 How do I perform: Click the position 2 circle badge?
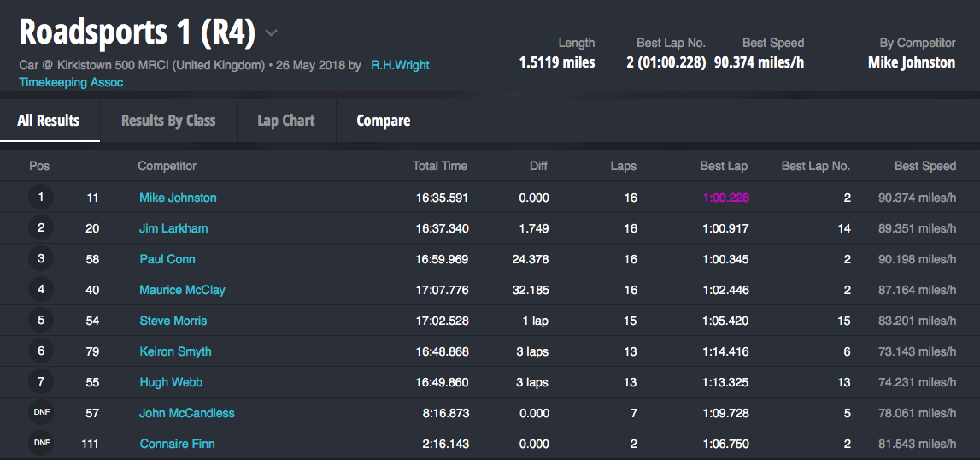[x=40, y=228]
